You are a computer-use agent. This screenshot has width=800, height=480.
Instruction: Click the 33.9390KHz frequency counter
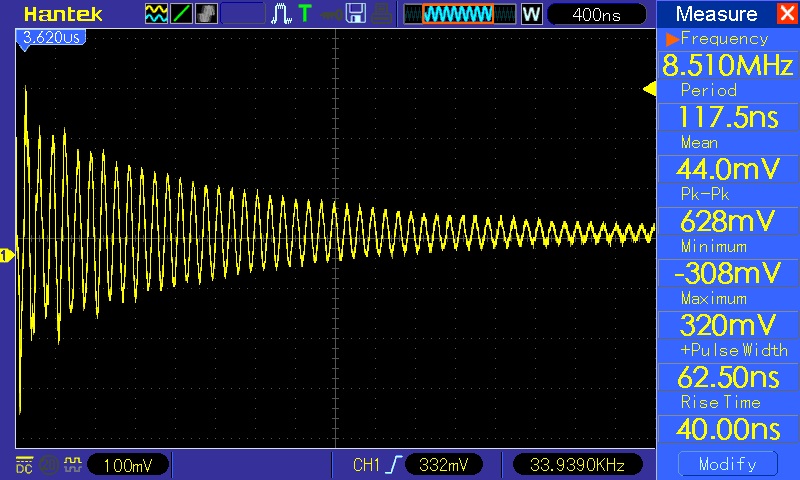[x=577, y=465]
